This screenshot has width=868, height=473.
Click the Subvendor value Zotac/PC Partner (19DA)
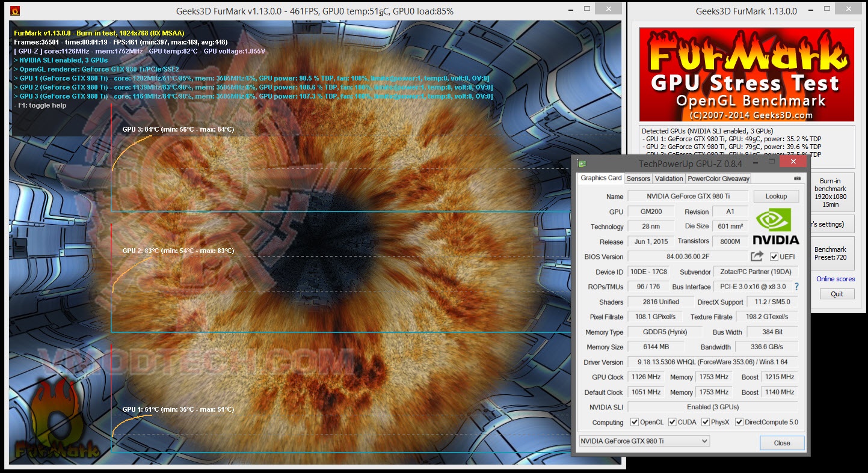click(x=756, y=272)
